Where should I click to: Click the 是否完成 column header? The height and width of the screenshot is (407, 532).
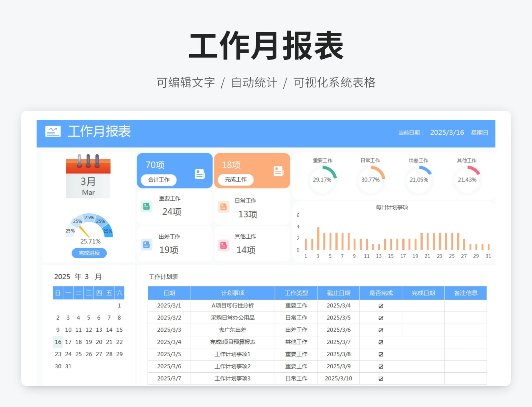(x=381, y=293)
